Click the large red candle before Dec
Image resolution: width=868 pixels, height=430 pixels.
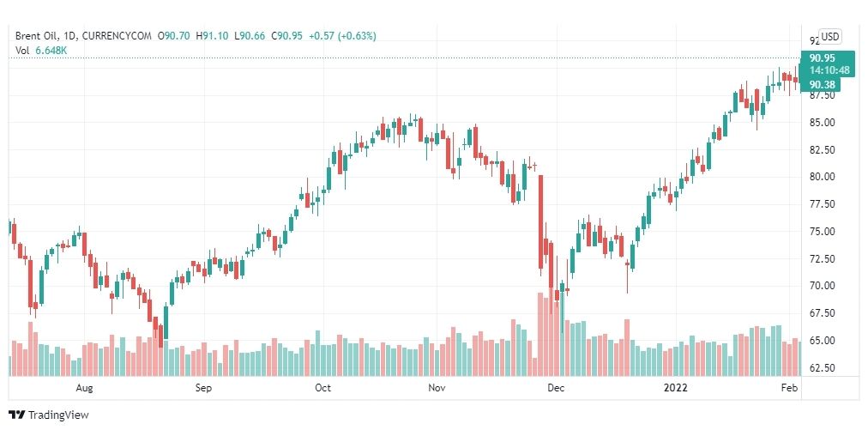[x=540, y=222]
